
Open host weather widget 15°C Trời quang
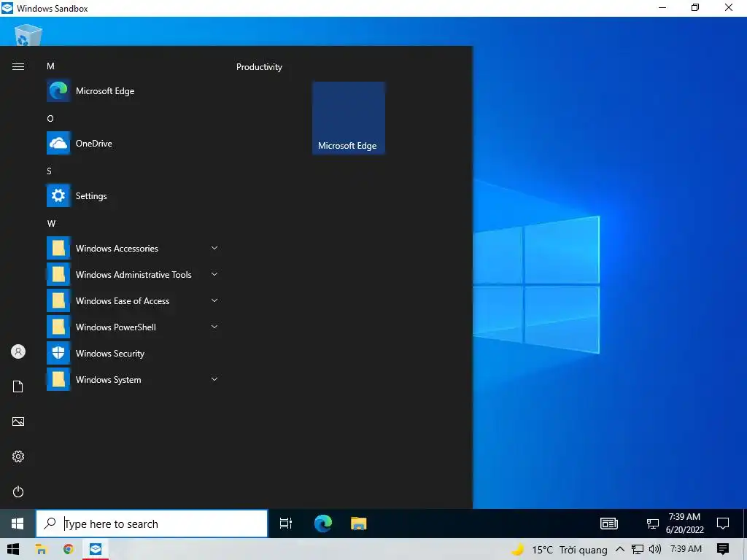[560, 550]
